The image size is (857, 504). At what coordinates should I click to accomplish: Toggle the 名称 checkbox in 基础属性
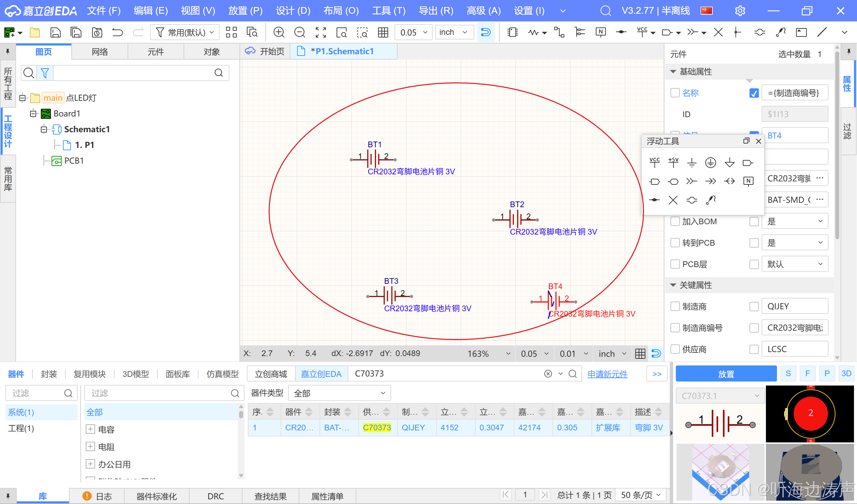[x=675, y=93]
